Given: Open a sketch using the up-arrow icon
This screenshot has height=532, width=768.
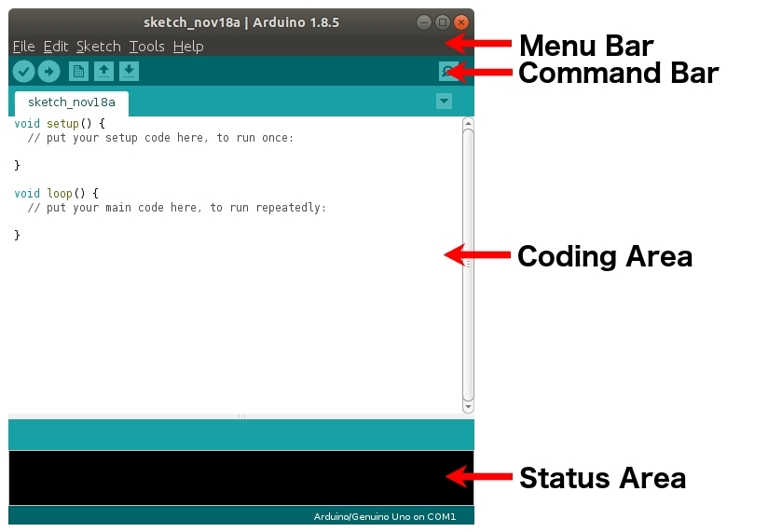Looking at the screenshot, I should tap(103, 72).
